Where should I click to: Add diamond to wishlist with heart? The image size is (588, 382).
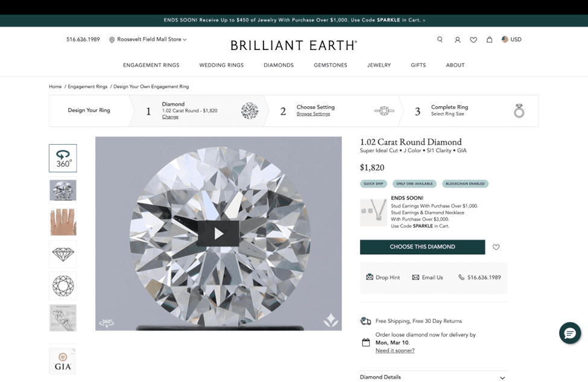496,247
